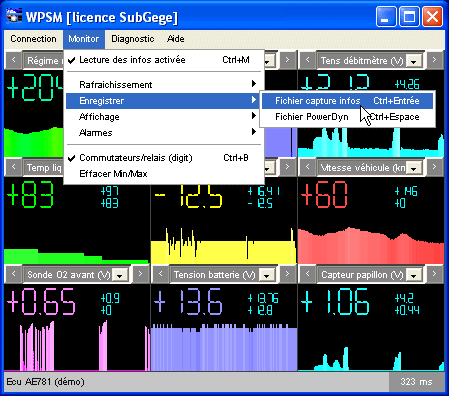Click next-channel arrow right of top-middle panel
Screen dimensions: 449x396
[287, 60]
